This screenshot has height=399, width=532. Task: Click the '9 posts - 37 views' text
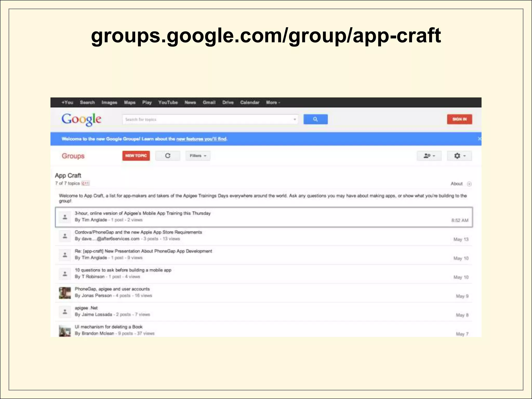pos(136,334)
